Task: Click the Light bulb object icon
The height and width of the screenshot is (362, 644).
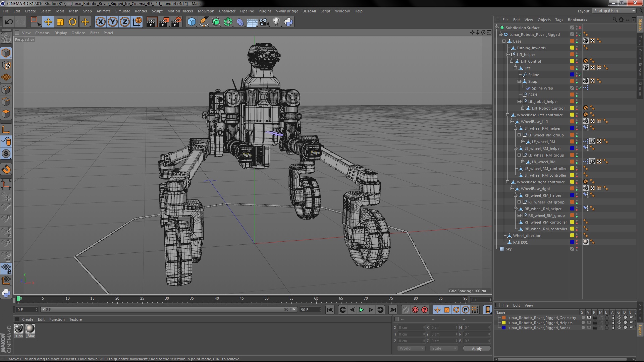Action: click(x=276, y=22)
